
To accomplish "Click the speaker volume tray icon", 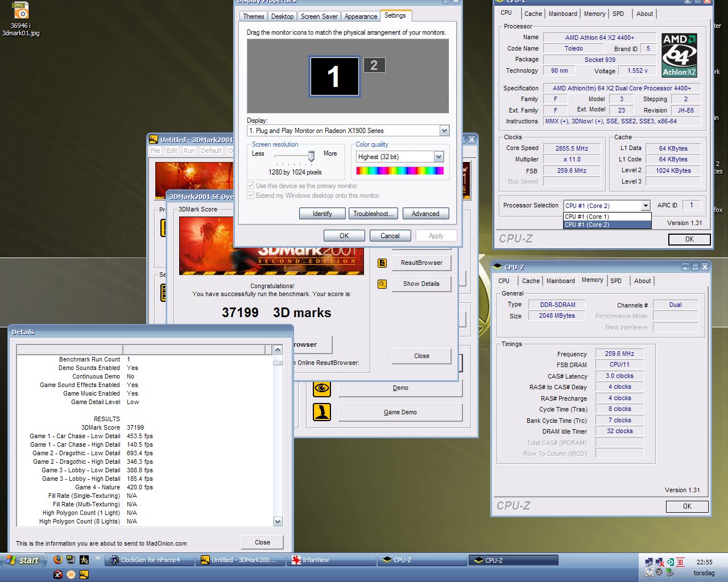I will (660, 572).
